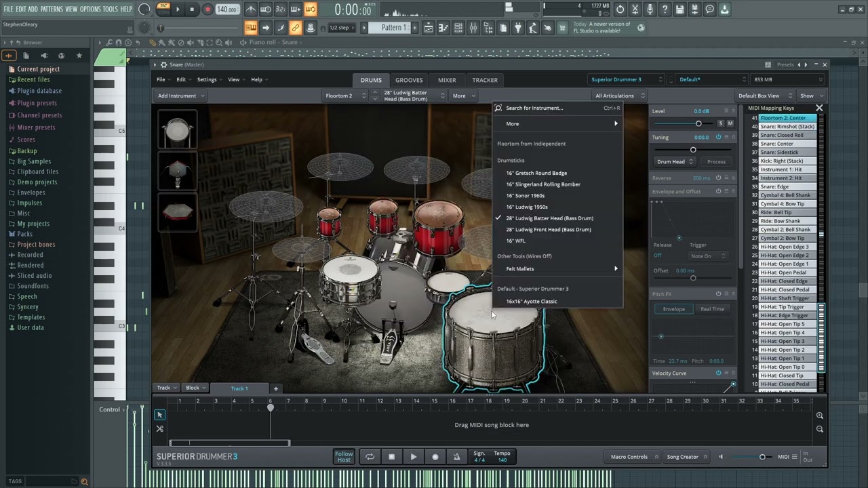
Task: Open the Track dropdown button
Action: click(167, 388)
